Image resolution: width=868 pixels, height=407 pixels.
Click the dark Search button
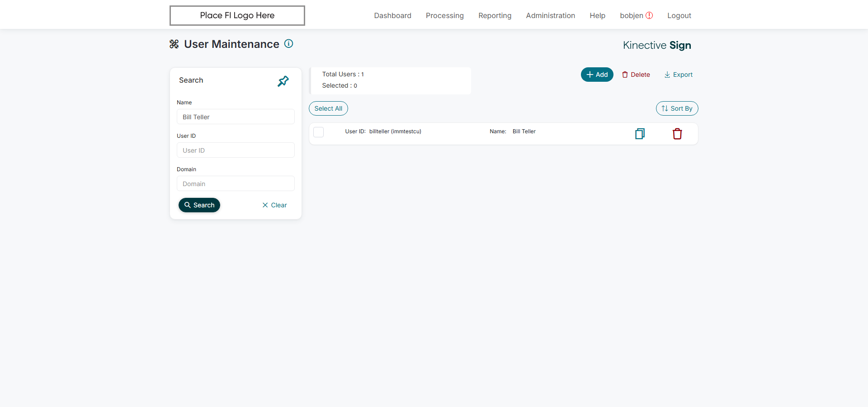(199, 205)
